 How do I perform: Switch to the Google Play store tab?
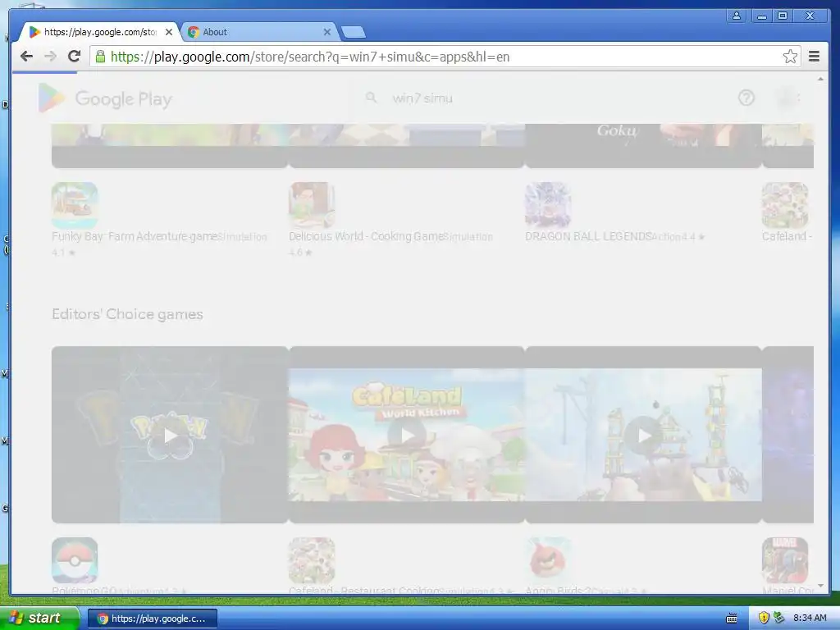click(x=99, y=32)
